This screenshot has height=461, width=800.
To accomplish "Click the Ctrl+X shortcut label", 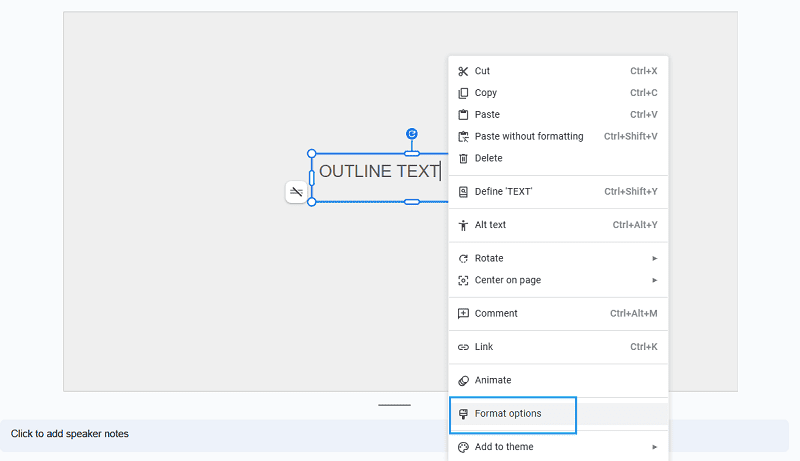I will [643, 71].
